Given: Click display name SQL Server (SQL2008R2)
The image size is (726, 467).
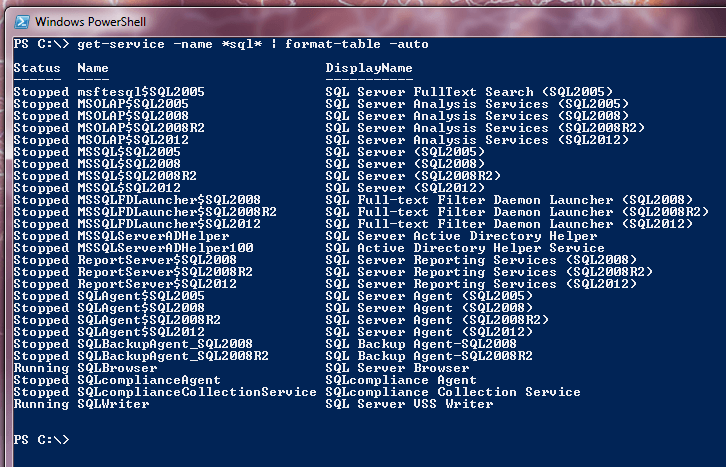Looking at the screenshot, I should click(413, 176).
